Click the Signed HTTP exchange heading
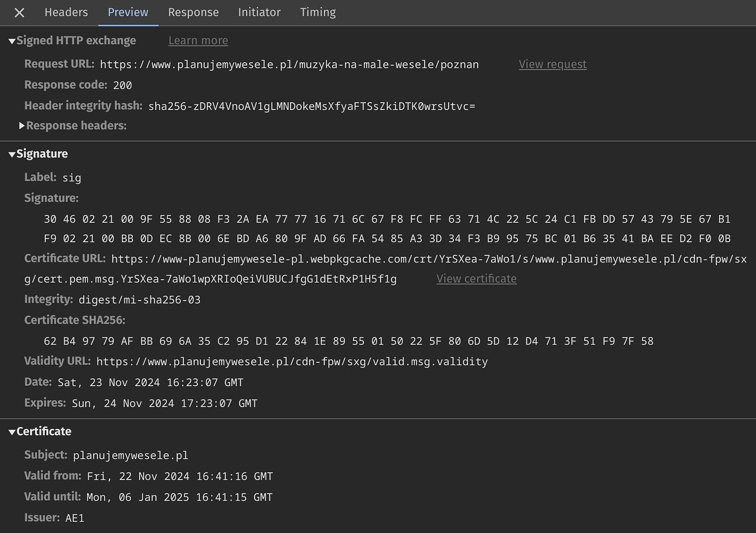 point(76,40)
